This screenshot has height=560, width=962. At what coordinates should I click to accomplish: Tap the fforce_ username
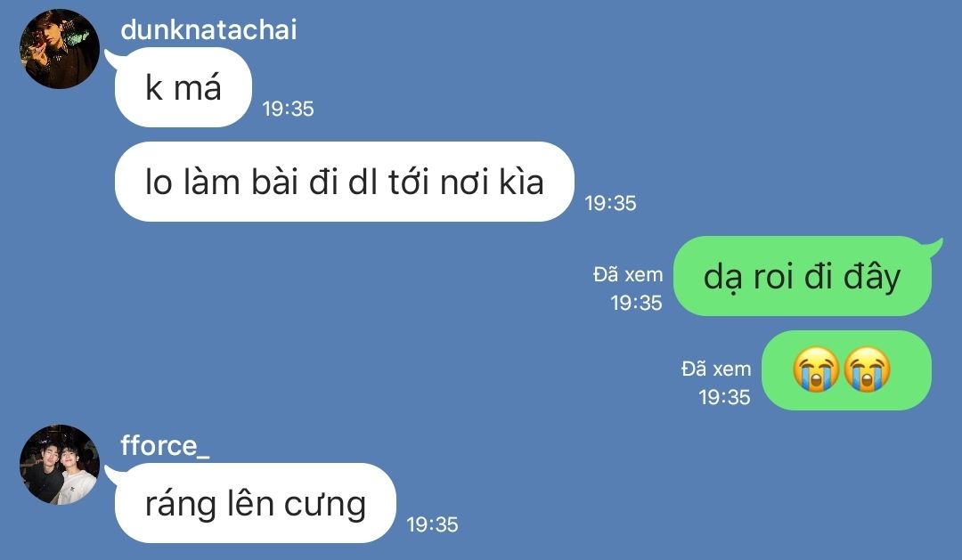[x=165, y=446]
